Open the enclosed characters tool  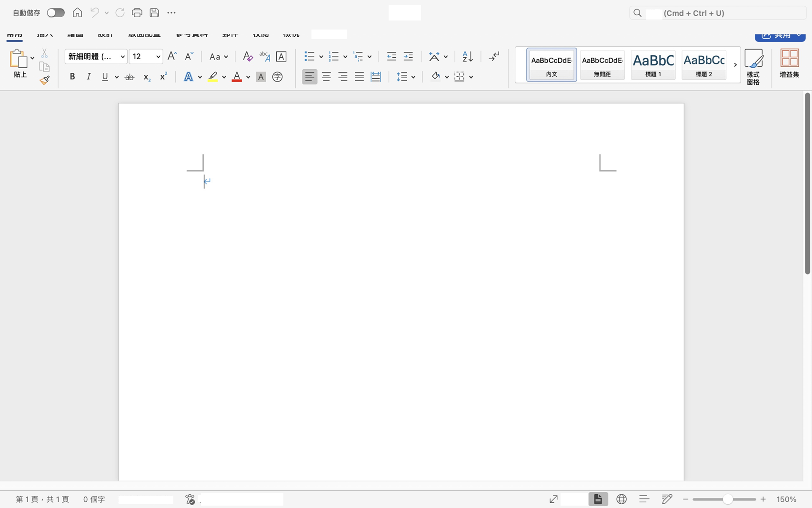coord(278,77)
